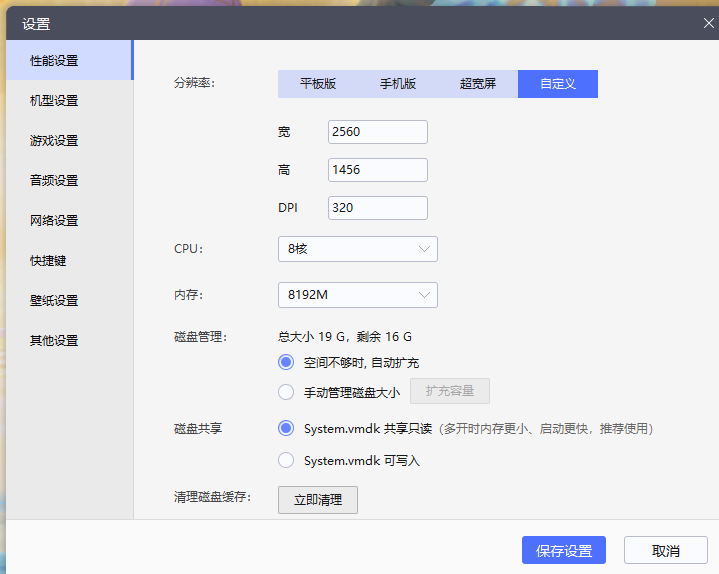Open 机型设置 in the sidebar
This screenshot has height=574, width=719.
(54, 101)
